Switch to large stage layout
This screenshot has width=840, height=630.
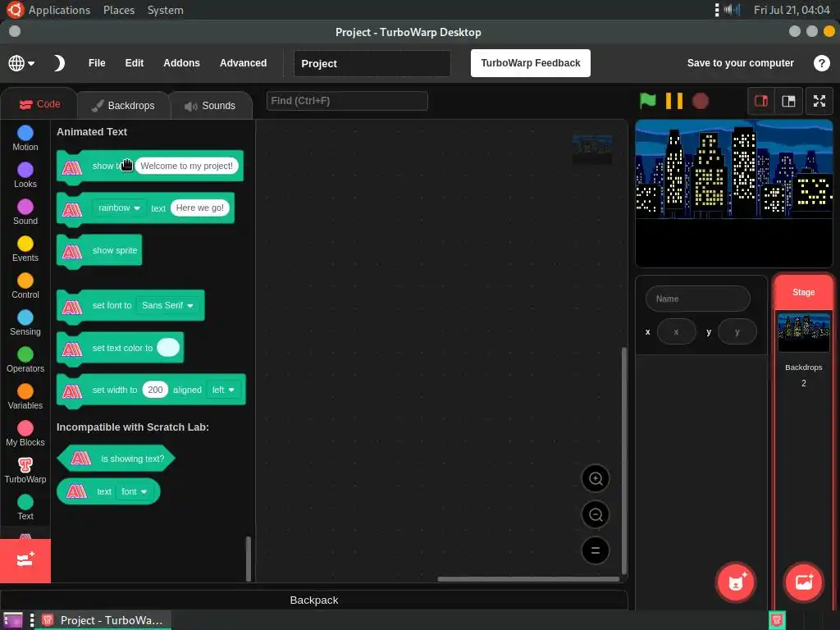[788, 101]
